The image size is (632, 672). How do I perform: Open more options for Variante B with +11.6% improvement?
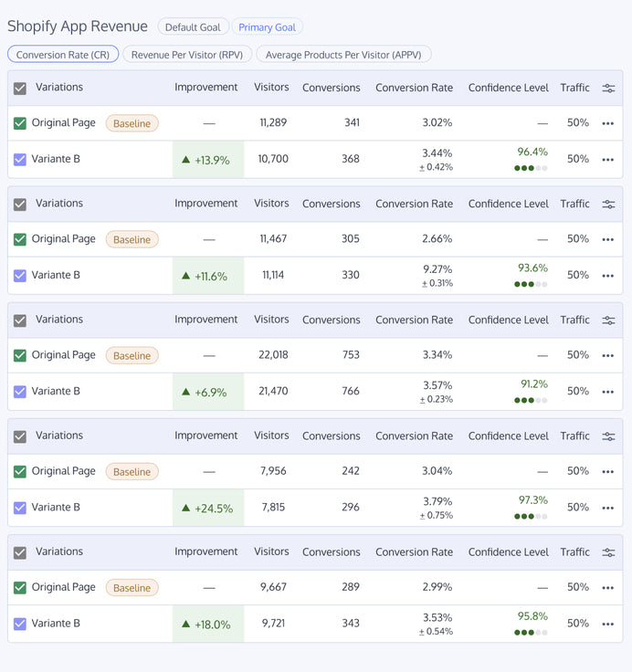[608, 276]
